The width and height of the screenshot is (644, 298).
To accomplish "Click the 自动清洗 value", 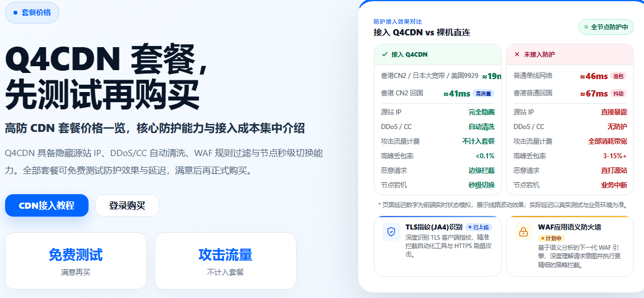I will [x=482, y=127].
